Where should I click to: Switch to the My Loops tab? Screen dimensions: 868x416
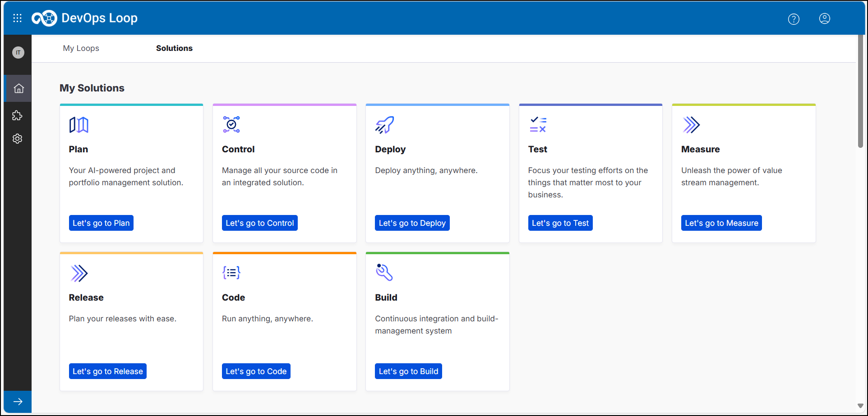tap(81, 48)
